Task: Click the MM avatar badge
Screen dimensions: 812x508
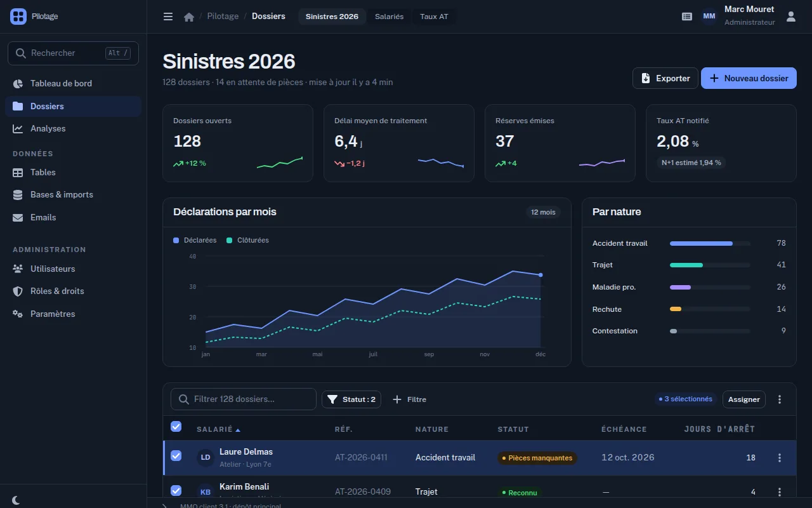Action: pyautogui.click(x=709, y=17)
